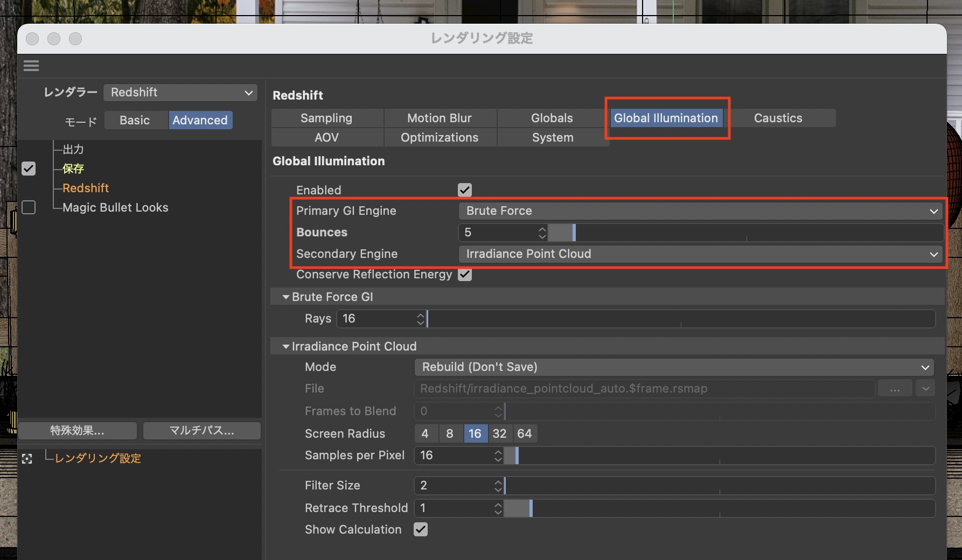Click the Bounces stepper arrows

click(x=542, y=233)
